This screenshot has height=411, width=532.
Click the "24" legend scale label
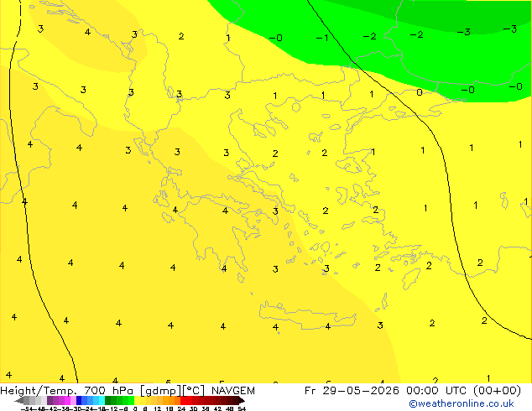(x=181, y=408)
